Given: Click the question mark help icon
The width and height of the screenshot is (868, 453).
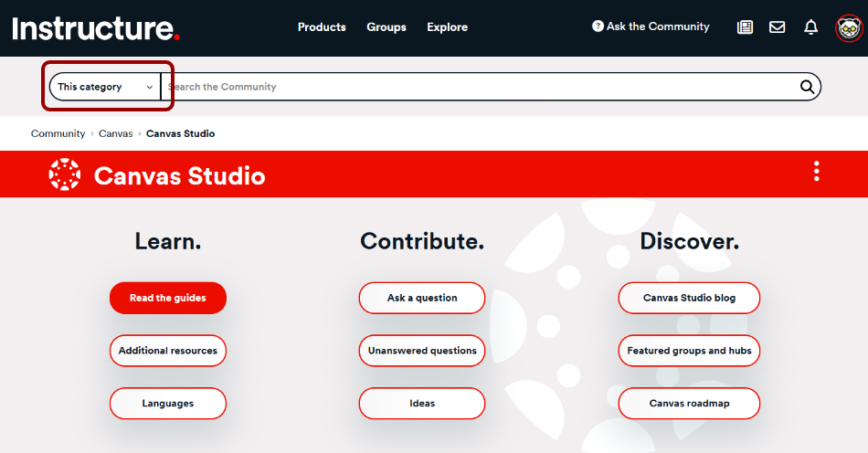Looking at the screenshot, I should click(x=598, y=26).
